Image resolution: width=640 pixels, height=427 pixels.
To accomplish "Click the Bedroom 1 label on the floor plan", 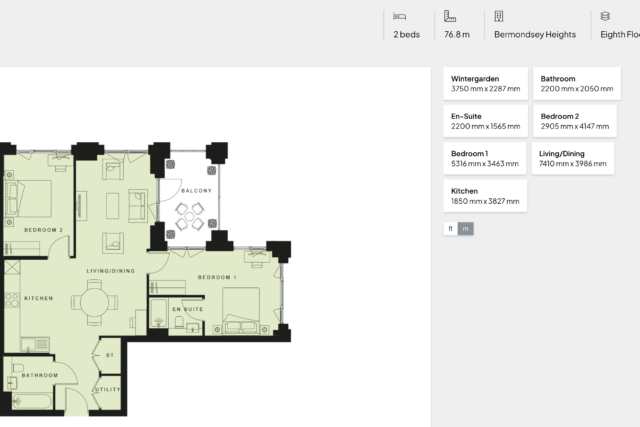I will [217, 276].
